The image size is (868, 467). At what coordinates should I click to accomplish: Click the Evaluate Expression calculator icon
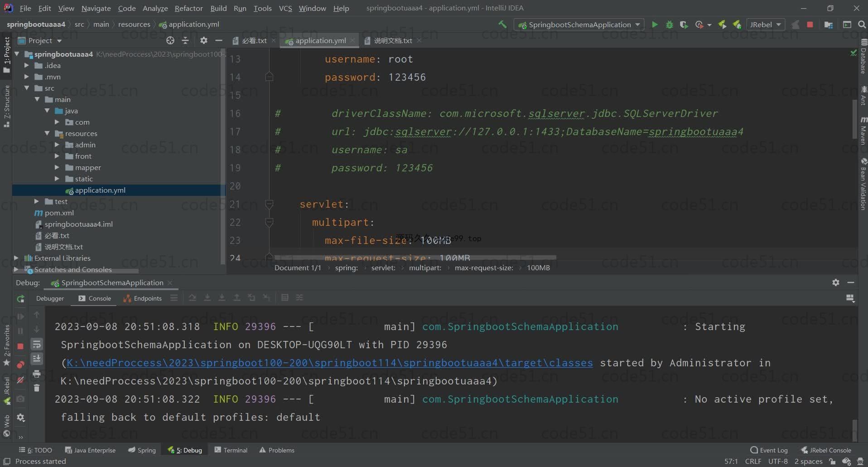[x=285, y=298]
